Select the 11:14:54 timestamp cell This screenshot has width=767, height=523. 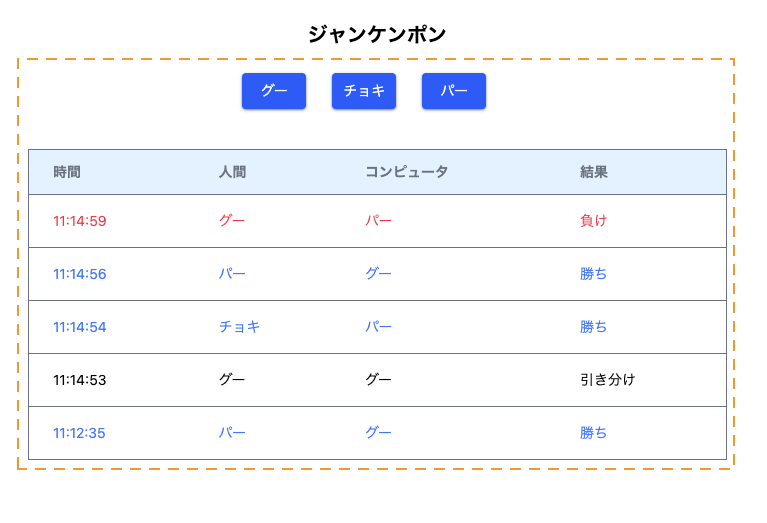(80, 327)
